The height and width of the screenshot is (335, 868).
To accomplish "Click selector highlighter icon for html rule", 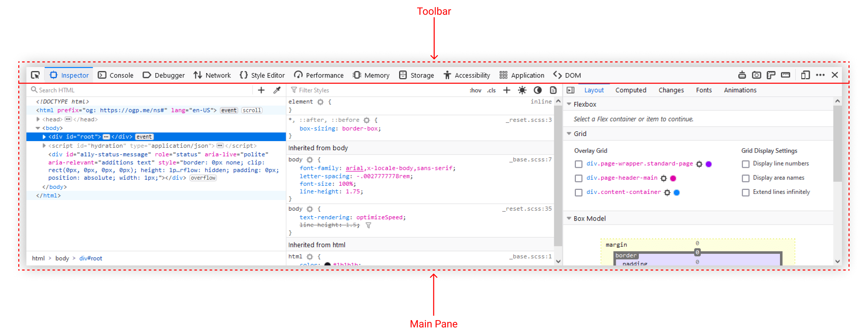I will (x=309, y=257).
